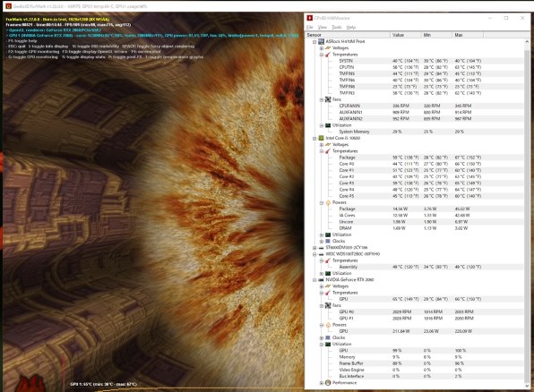Click the Utilization icon under ASRock

pos(328,125)
